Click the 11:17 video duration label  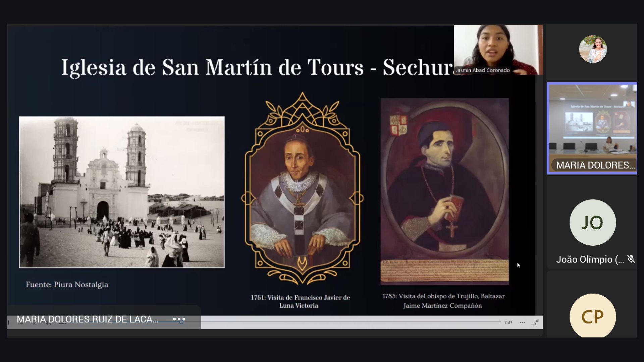tap(508, 322)
